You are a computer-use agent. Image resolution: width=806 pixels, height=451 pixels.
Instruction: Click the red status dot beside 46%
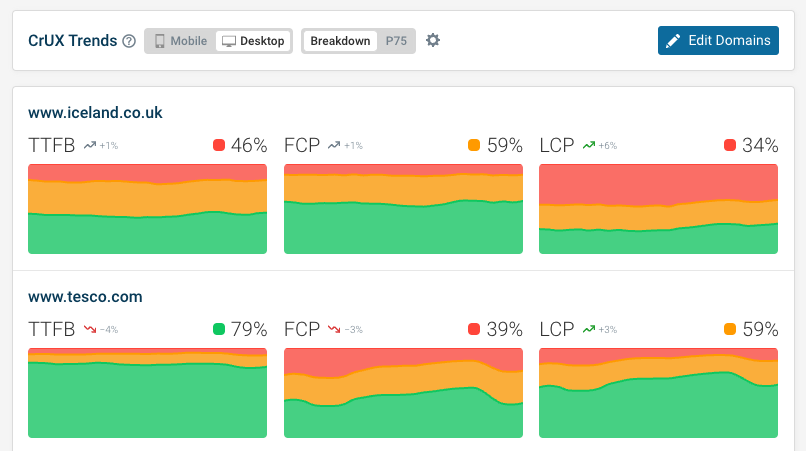(x=219, y=145)
